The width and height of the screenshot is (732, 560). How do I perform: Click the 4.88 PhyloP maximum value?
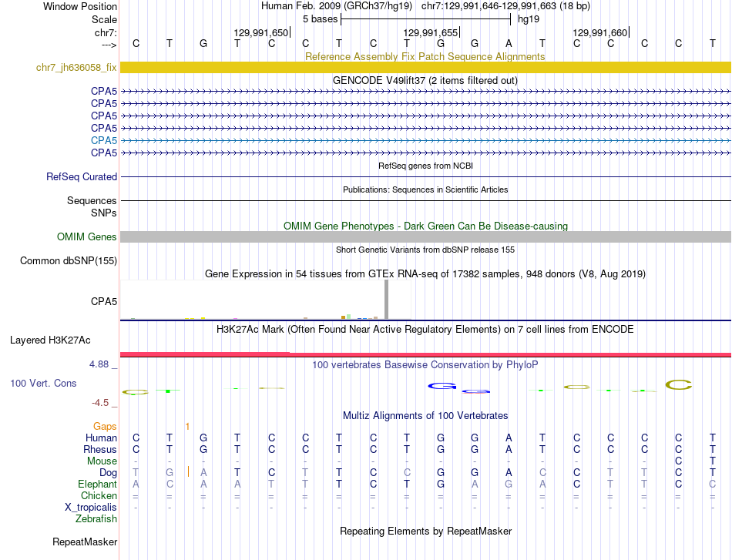(x=99, y=364)
